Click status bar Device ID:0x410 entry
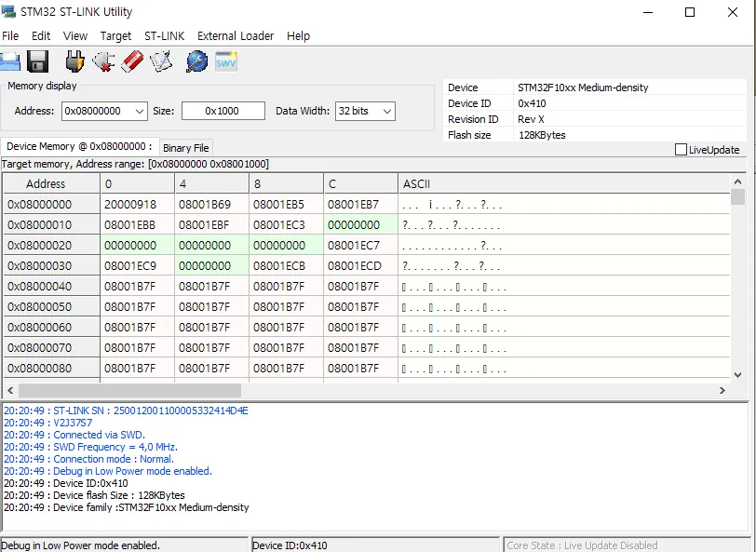 [375, 545]
